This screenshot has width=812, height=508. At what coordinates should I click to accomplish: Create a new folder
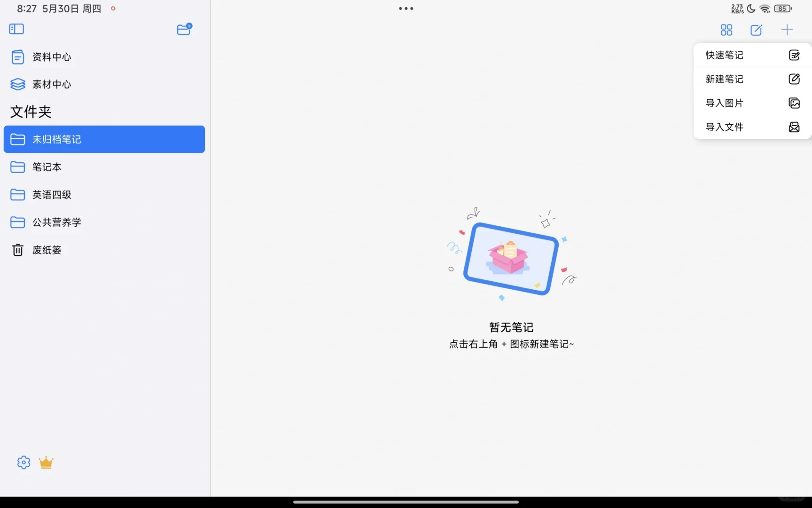pos(184,29)
